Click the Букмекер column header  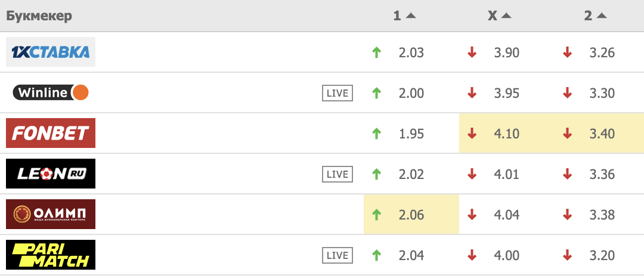coord(39,16)
